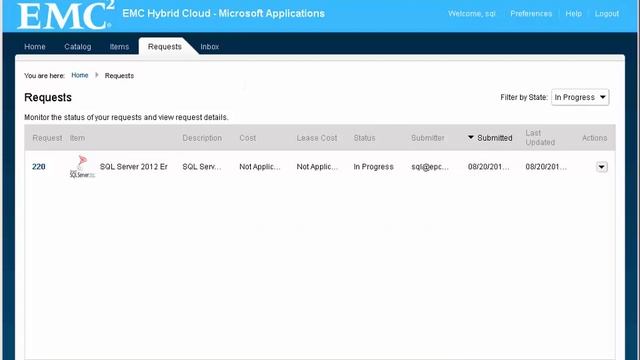
Task: Click the 'Requests' breadcrumb text
Action: [x=119, y=76]
